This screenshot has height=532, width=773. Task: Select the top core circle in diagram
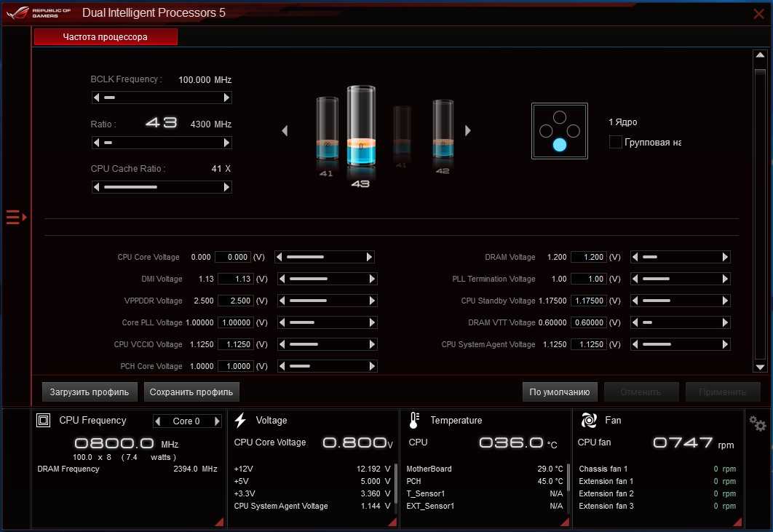click(559, 117)
